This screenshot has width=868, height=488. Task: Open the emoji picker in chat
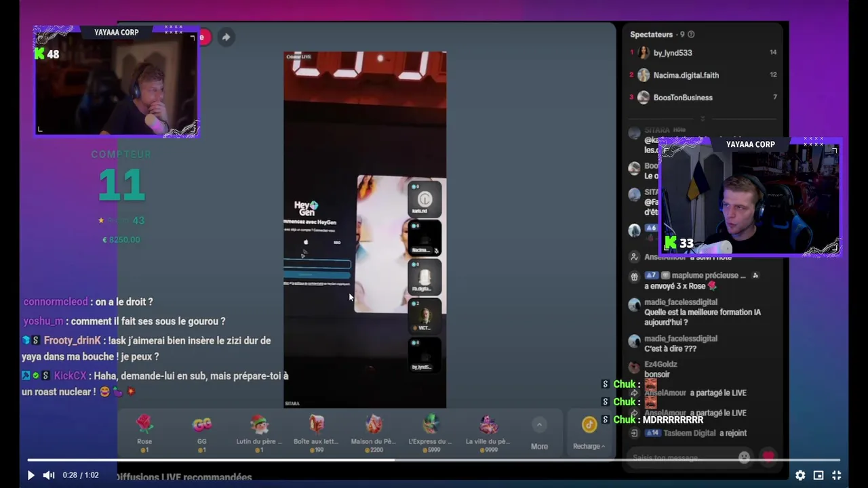[744, 457]
